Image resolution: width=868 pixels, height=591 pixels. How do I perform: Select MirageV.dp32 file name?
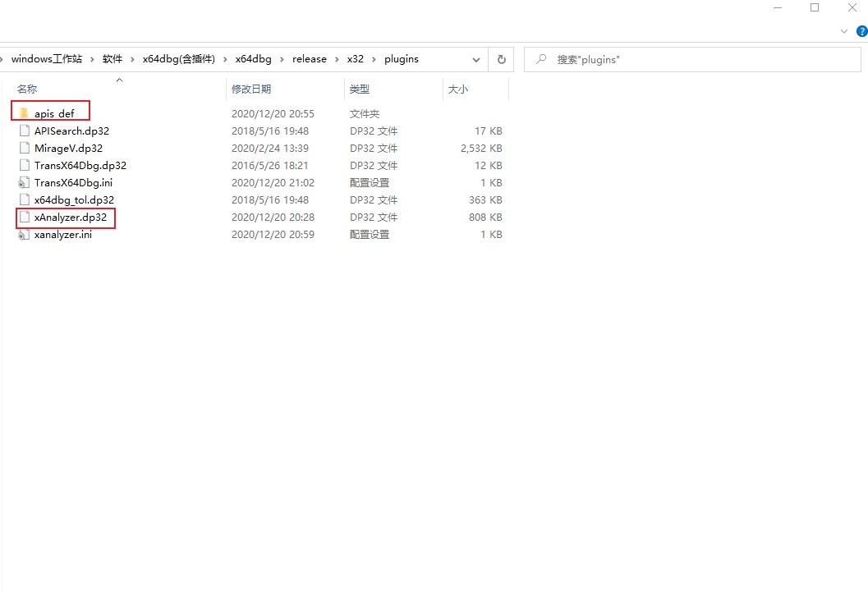69,148
